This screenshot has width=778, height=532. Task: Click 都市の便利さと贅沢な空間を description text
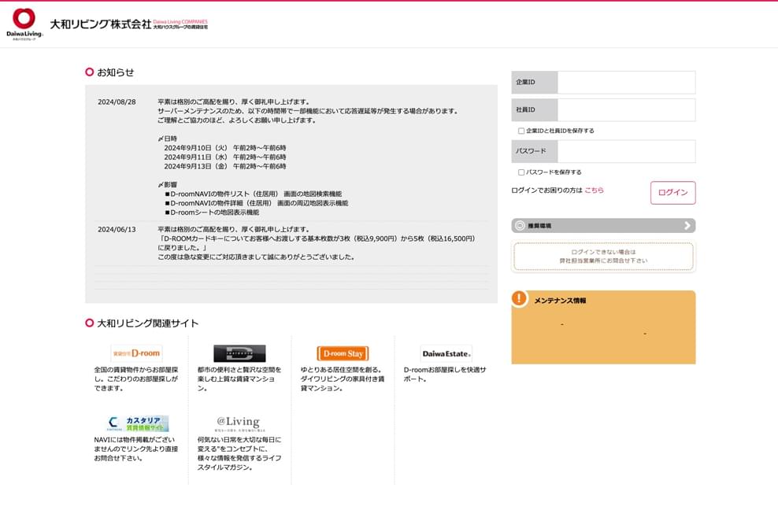point(239,379)
